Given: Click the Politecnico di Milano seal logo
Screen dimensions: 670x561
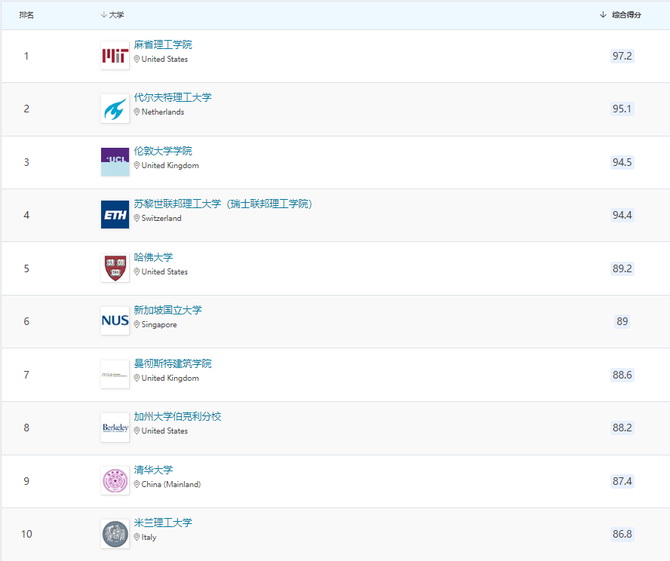Looking at the screenshot, I should pos(115,534).
